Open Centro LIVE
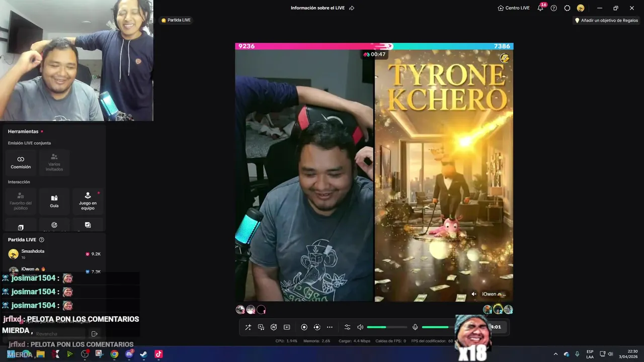The image size is (644, 362). click(x=514, y=8)
